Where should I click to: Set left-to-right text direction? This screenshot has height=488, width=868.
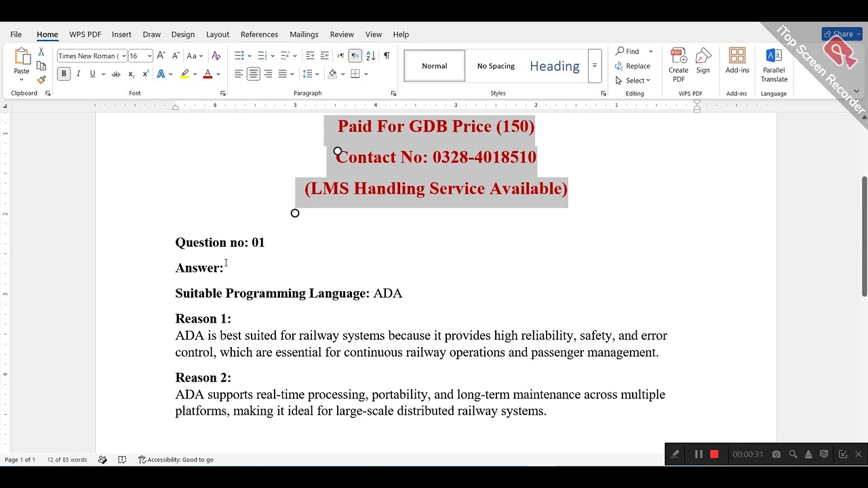tap(340, 56)
